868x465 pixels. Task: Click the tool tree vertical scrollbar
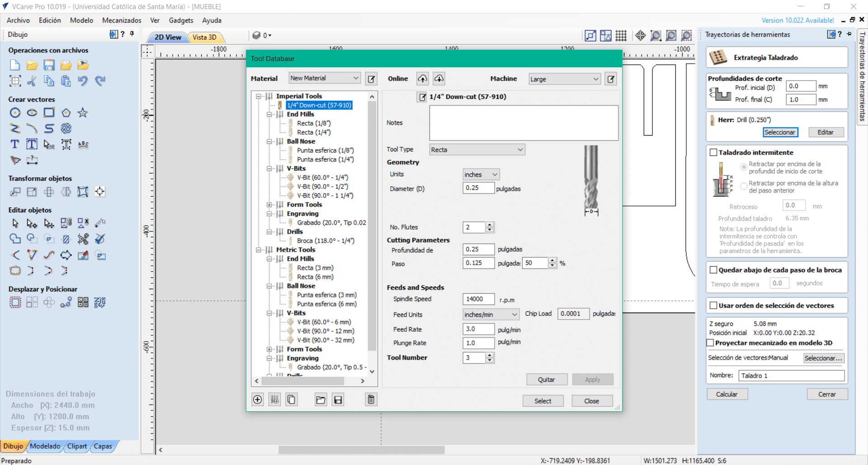(372, 226)
